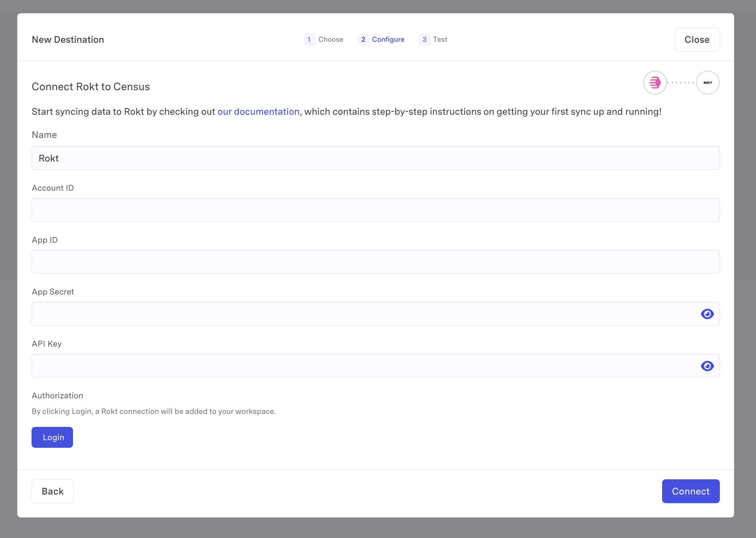Click the Census logo icon
Viewport: 756px width, 538px height.
655,83
